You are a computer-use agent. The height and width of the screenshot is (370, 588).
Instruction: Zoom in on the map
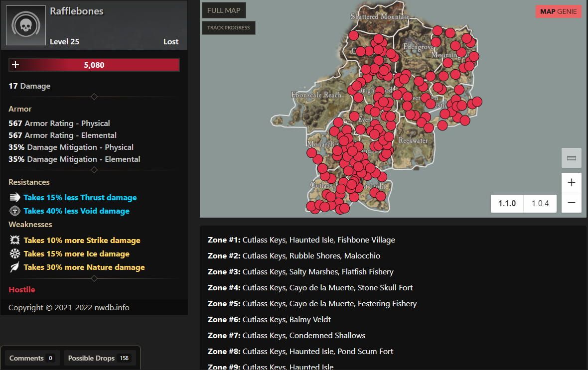tap(571, 183)
